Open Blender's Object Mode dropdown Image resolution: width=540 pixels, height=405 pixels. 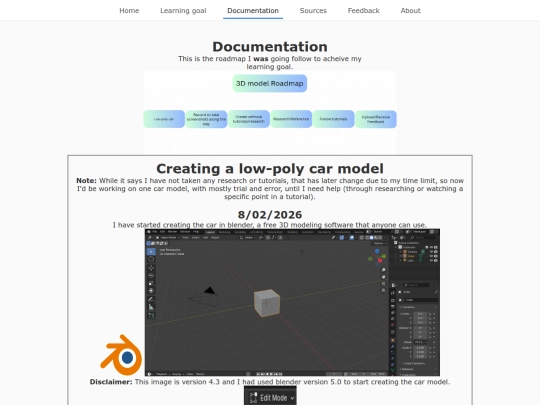pyautogui.click(x=168, y=237)
